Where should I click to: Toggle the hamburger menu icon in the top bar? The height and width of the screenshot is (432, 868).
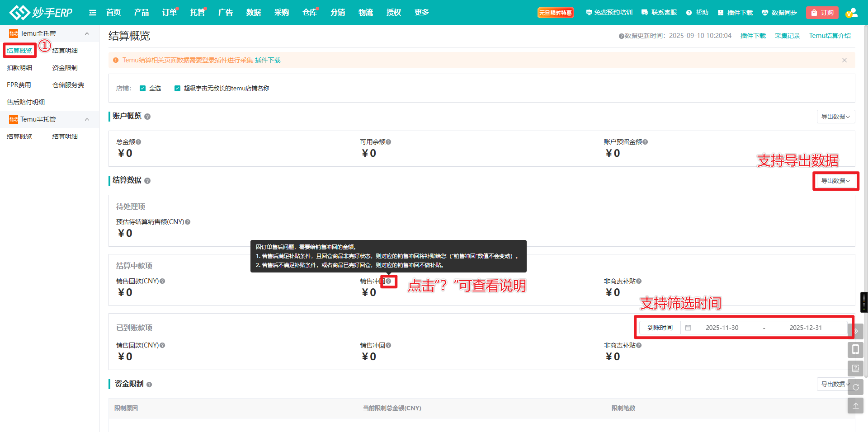93,13
